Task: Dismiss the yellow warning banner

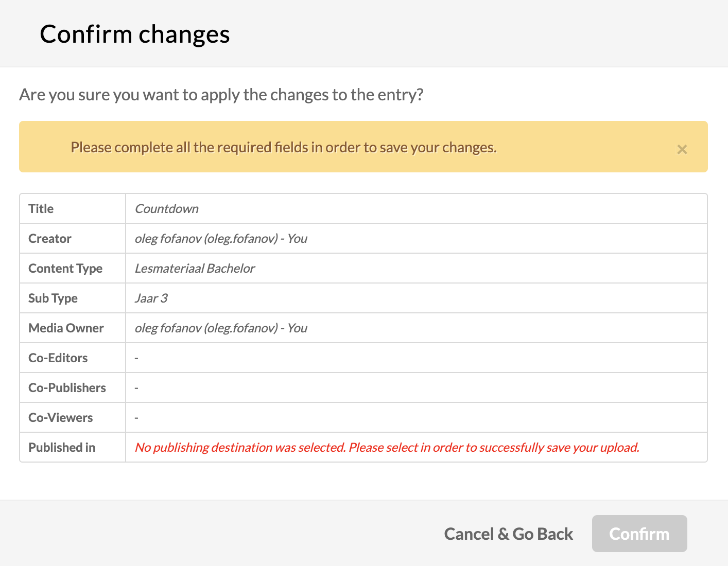Action: point(682,149)
